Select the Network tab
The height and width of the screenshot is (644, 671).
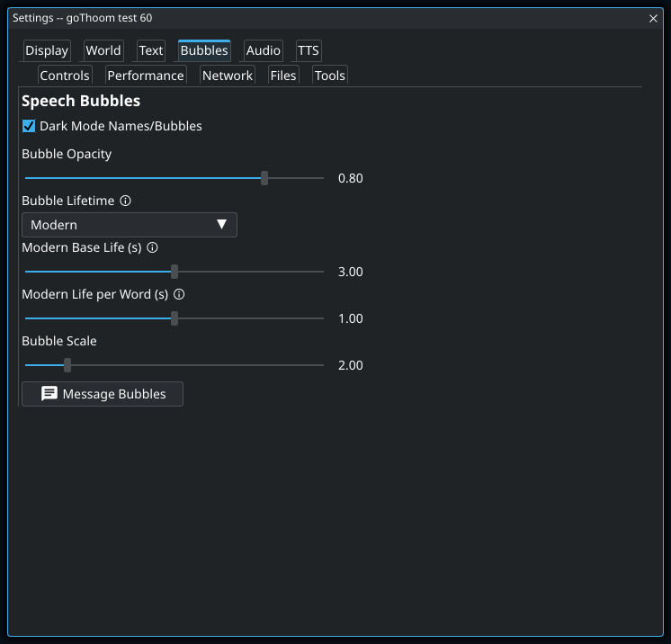click(228, 76)
